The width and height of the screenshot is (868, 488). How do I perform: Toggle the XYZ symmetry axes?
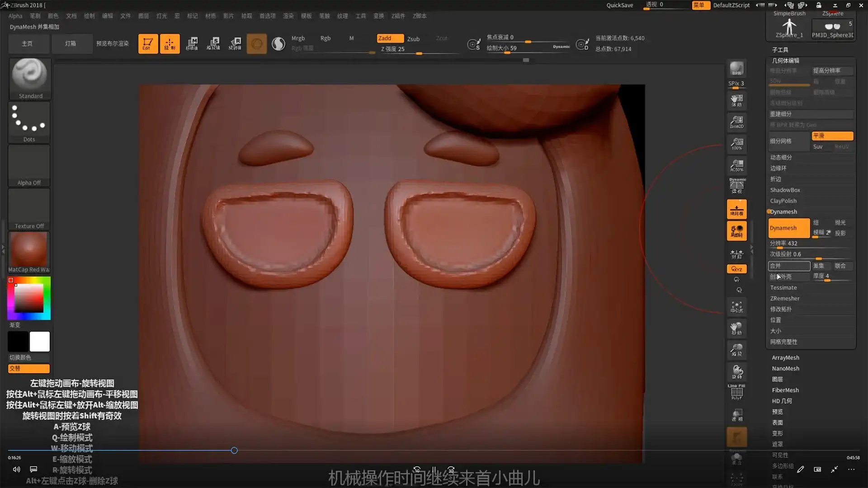coord(737,269)
